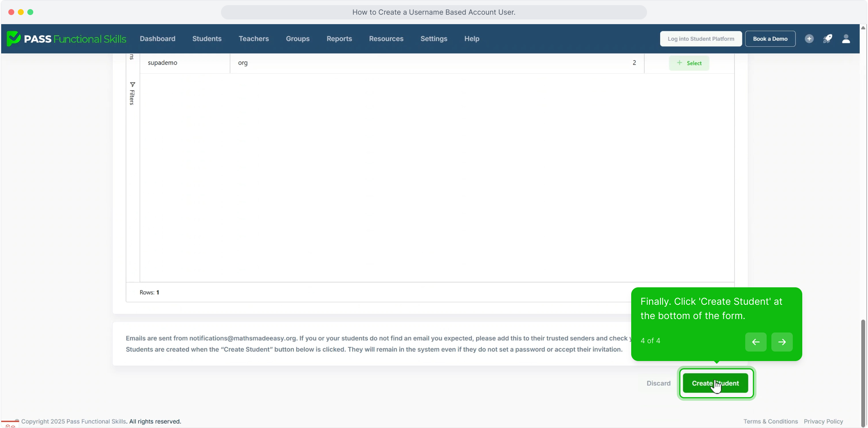868x428 pixels.
Task: Click the tooltip back arrow
Action: click(x=756, y=342)
